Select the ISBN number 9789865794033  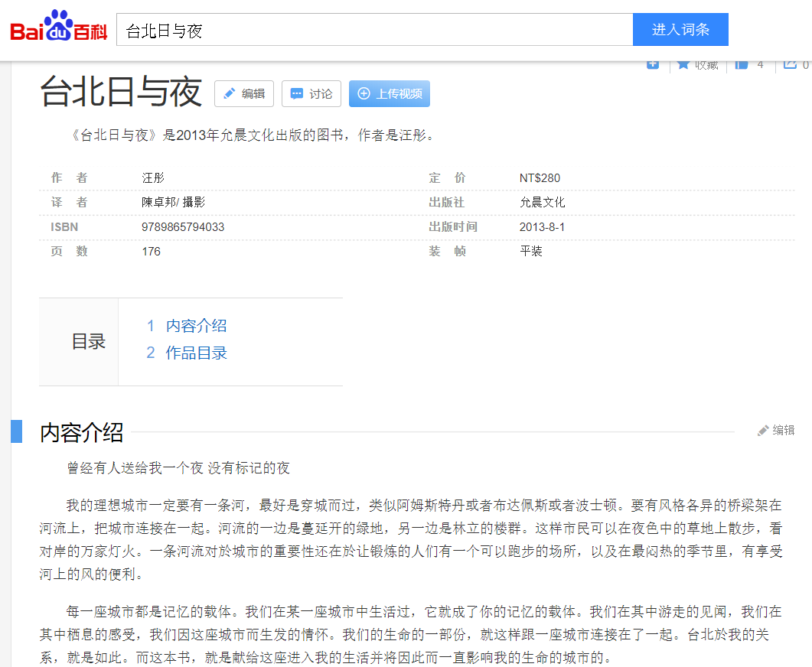coord(183,227)
